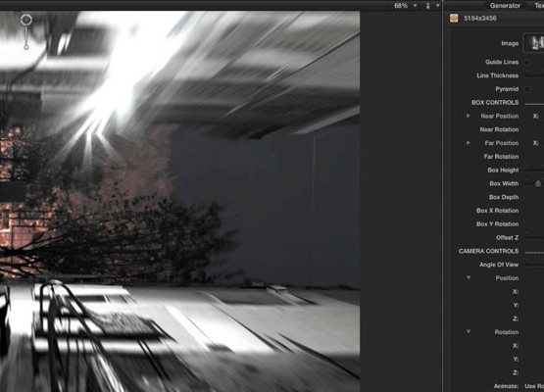Image resolution: width=544 pixels, height=392 pixels.
Task: Click the Angle Of View slider
Action: point(534,265)
